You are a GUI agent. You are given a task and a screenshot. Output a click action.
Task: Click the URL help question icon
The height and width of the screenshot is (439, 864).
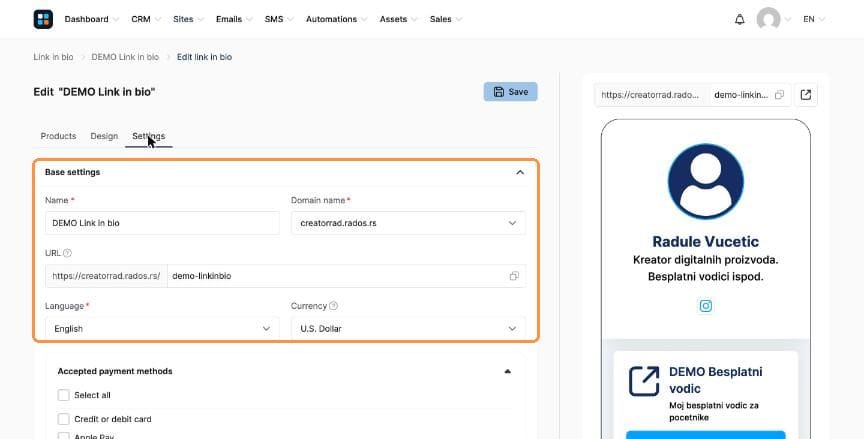click(67, 253)
